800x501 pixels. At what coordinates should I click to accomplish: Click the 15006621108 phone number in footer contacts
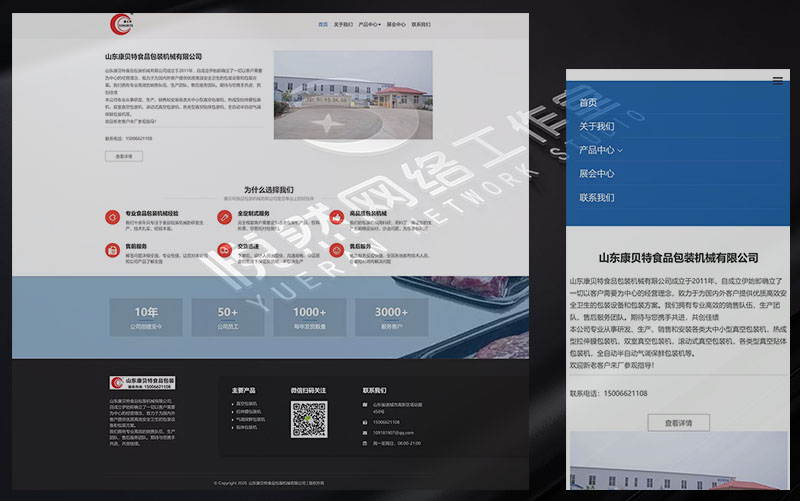tap(386, 422)
